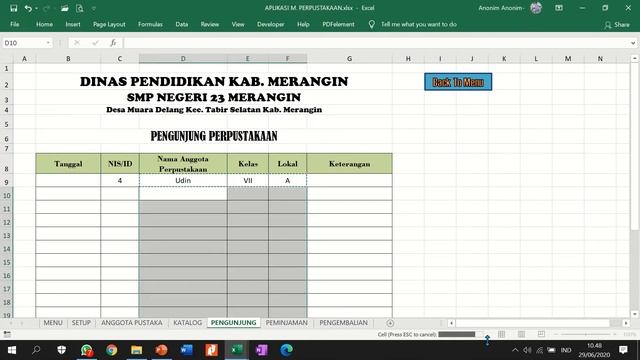
Task: Click the cell with NIS/ID value 4
Action: [120, 180]
